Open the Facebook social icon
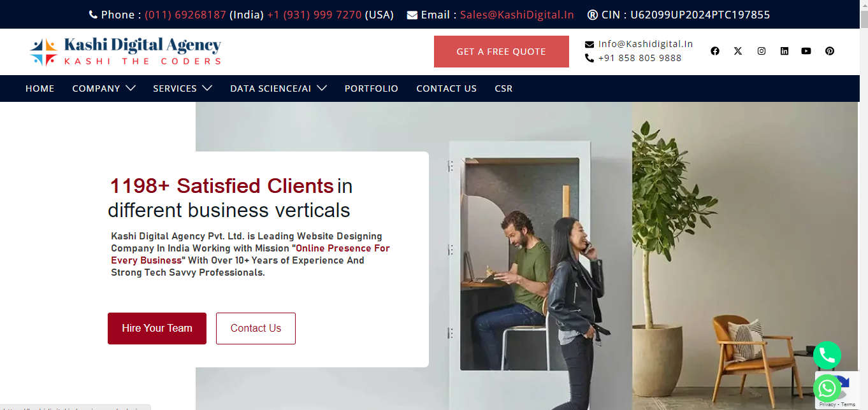The width and height of the screenshot is (868, 410). tap(715, 51)
